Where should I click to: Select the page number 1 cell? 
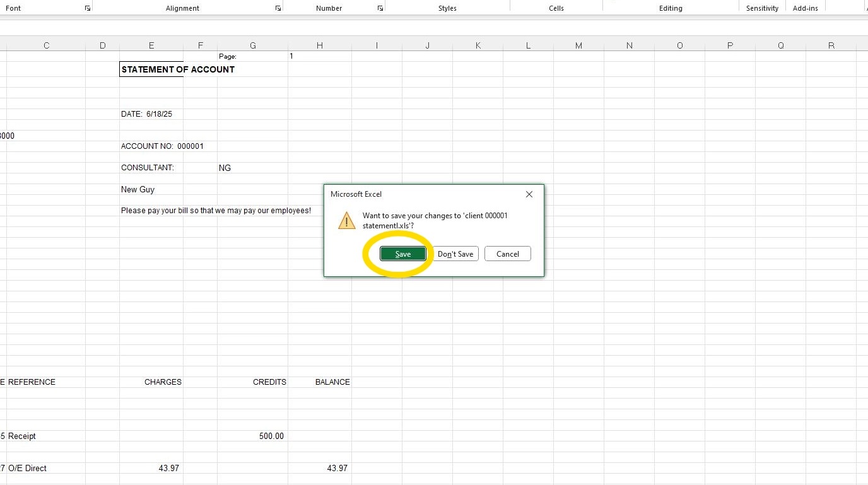tap(320, 56)
